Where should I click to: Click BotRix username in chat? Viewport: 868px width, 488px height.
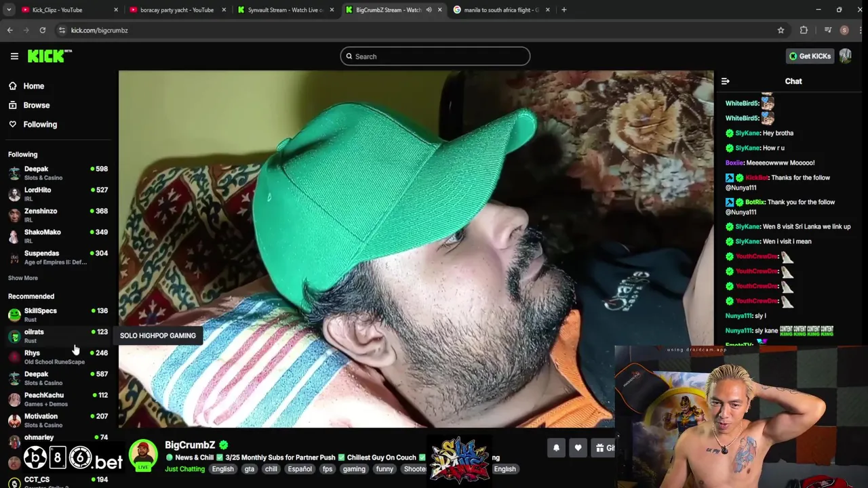coord(755,202)
